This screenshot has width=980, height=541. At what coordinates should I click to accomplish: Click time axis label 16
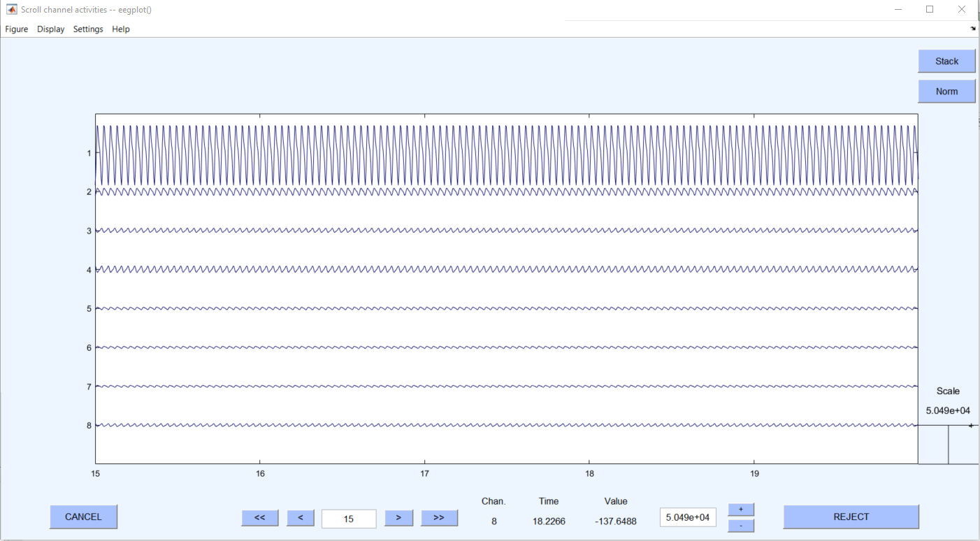point(260,473)
